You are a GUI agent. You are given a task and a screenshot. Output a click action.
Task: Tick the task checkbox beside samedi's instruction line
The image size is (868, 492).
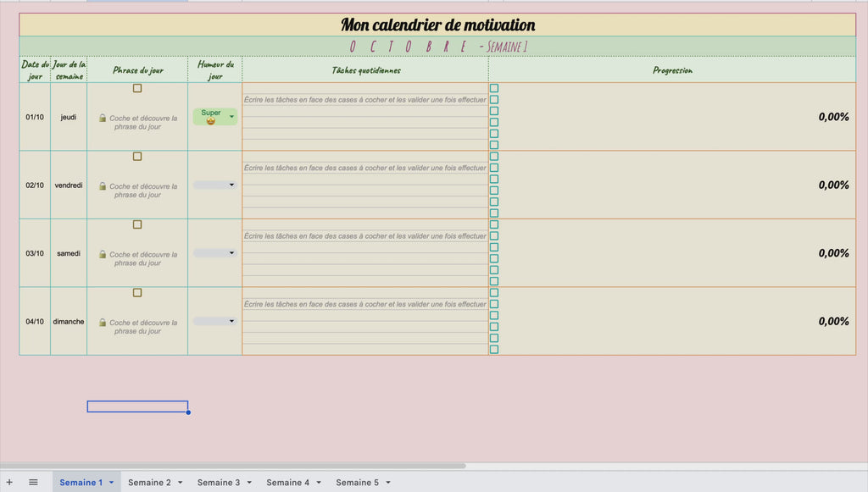(494, 235)
